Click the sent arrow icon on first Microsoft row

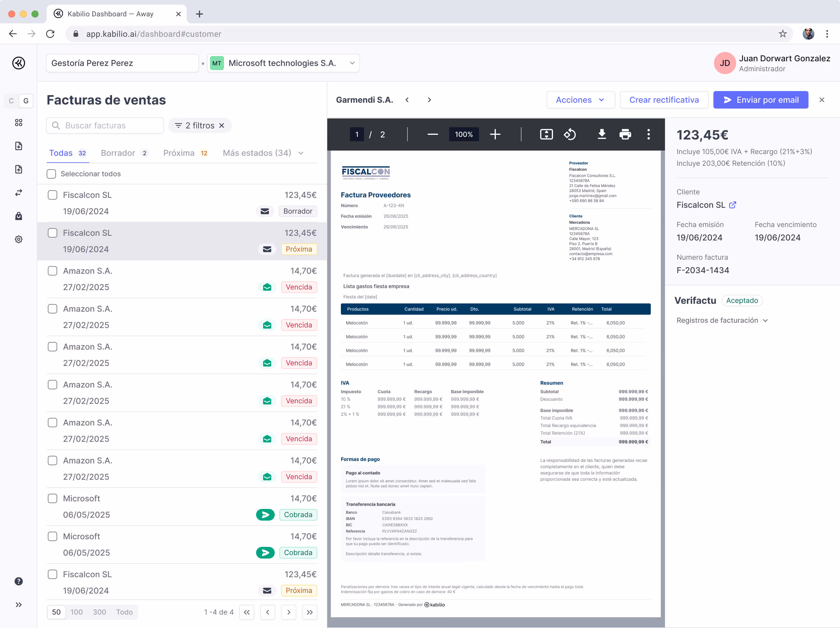(x=265, y=514)
